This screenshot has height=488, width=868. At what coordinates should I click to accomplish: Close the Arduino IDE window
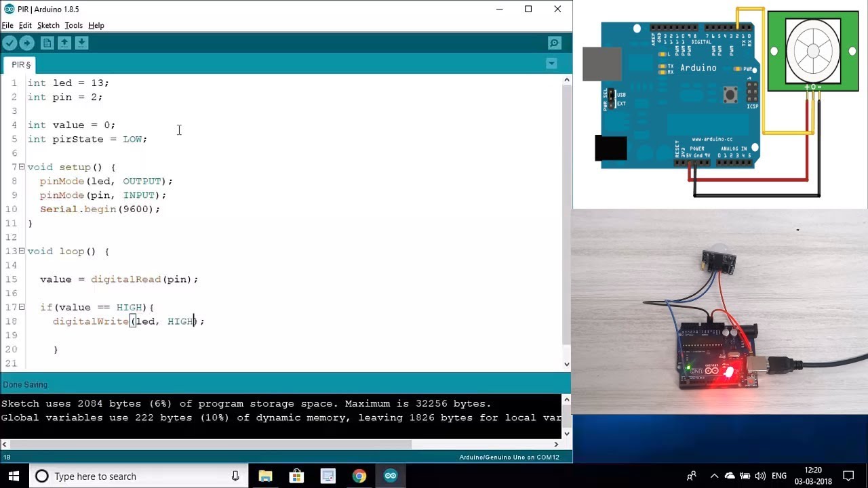[557, 9]
